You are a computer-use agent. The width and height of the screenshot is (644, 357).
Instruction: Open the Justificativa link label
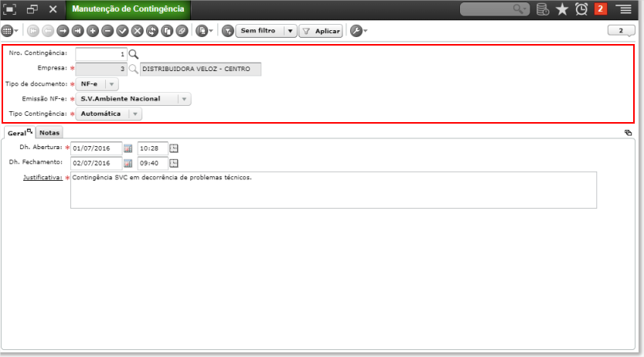43,178
